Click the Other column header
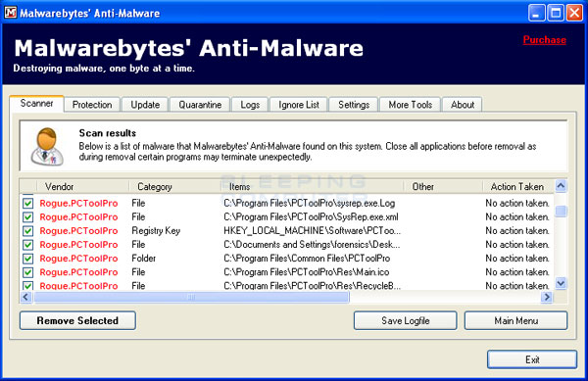Screen dimensions: 588x381 pyautogui.click(x=443, y=186)
